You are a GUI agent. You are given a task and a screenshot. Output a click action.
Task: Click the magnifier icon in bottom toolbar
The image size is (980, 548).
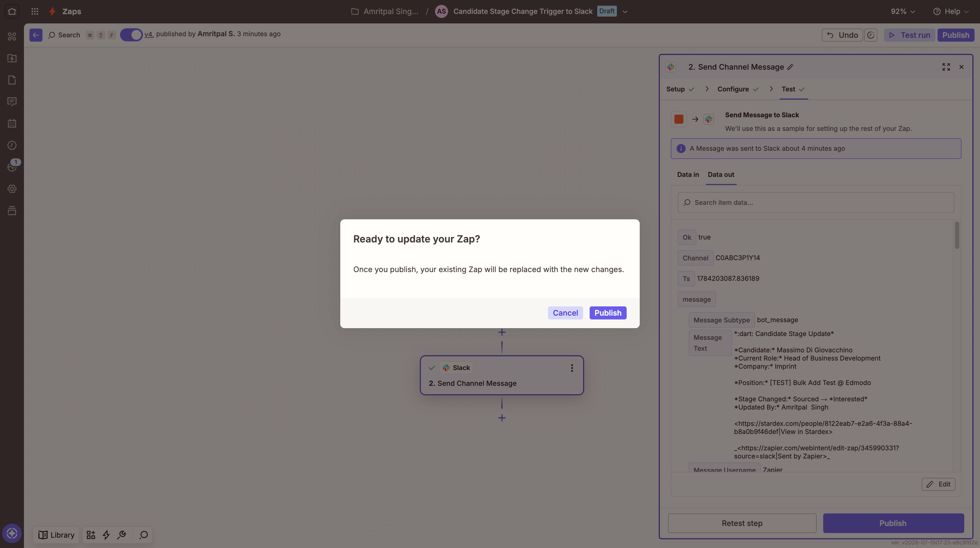[143, 535]
